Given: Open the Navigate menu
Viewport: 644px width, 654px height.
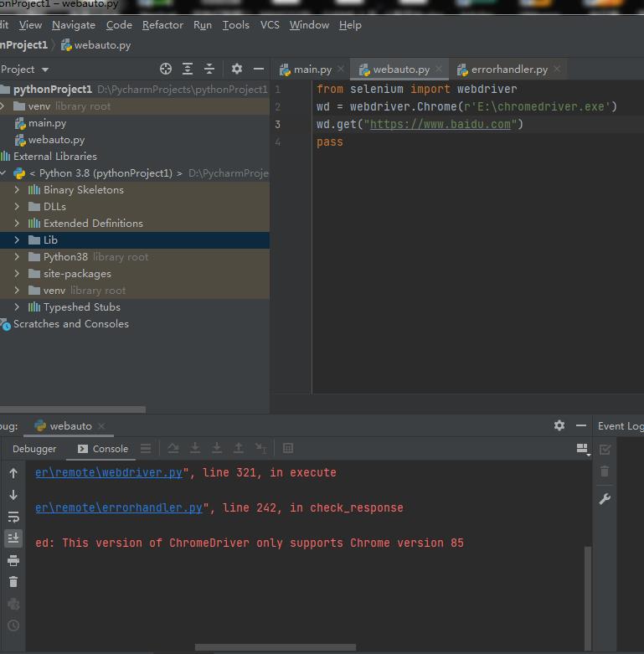Looking at the screenshot, I should (x=74, y=25).
